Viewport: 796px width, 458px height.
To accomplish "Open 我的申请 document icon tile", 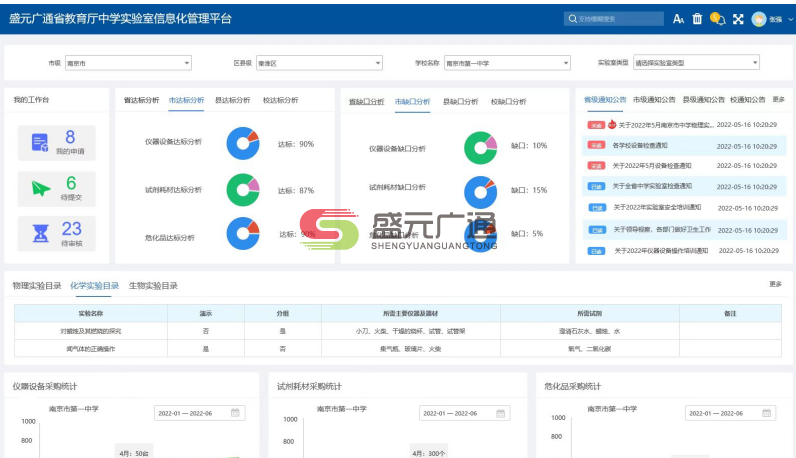I will pos(40,143).
